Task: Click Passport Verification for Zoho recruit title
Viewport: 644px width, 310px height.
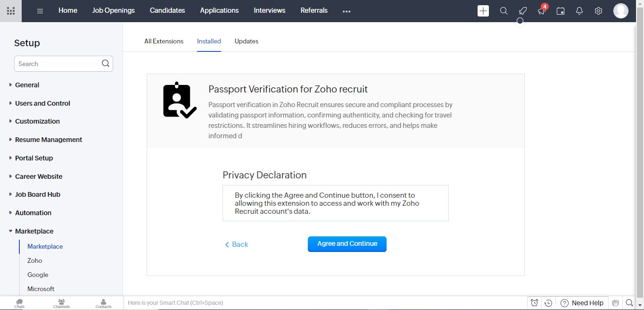Action: 288,89
